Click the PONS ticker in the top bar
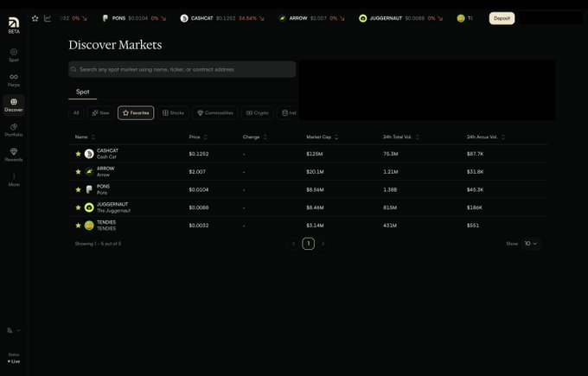Viewport: 588px width, 376px height. click(x=134, y=18)
